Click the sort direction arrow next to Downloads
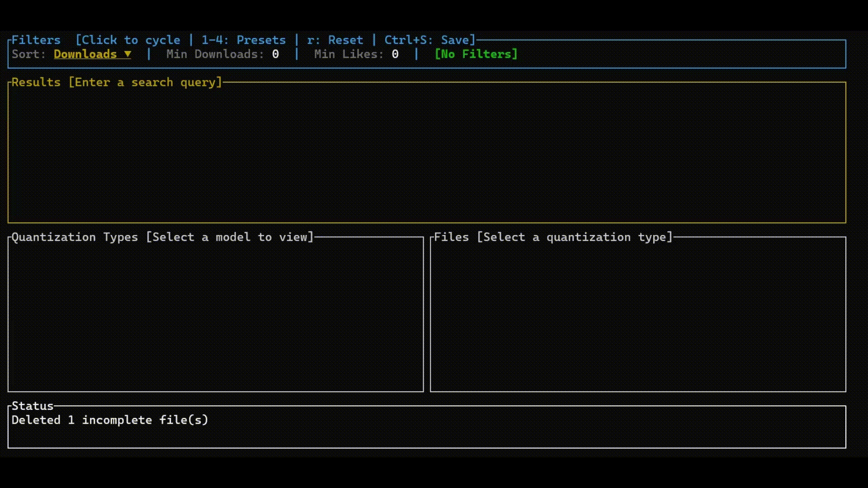The image size is (868, 488). (127, 54)
